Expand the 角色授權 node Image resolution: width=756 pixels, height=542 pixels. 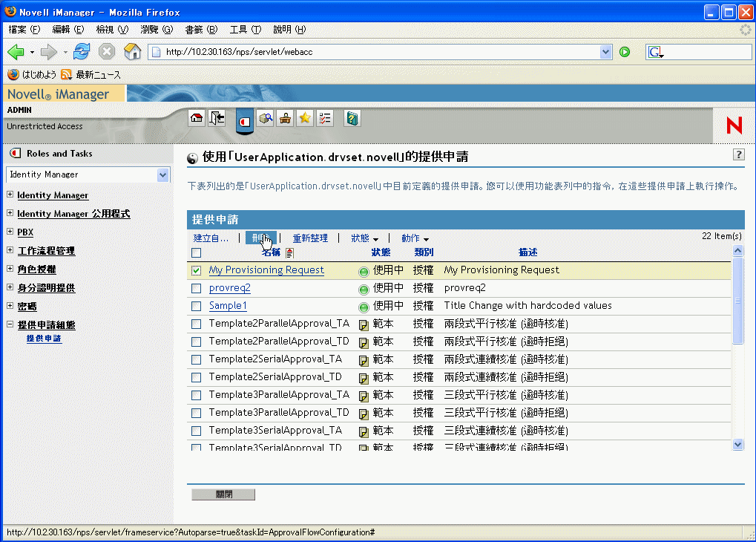10,268
